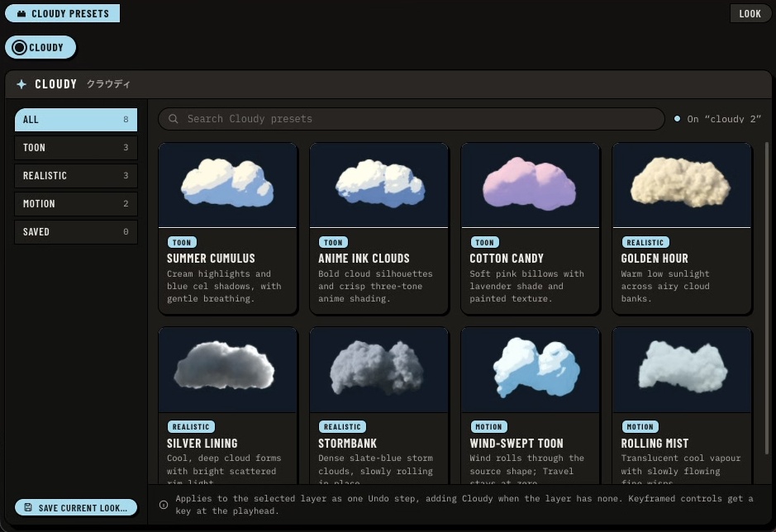Viewport: 776px width, 532px height.
Task: Click the Motion tag on Wind-Swept Toon
Action: click(488, 426)
